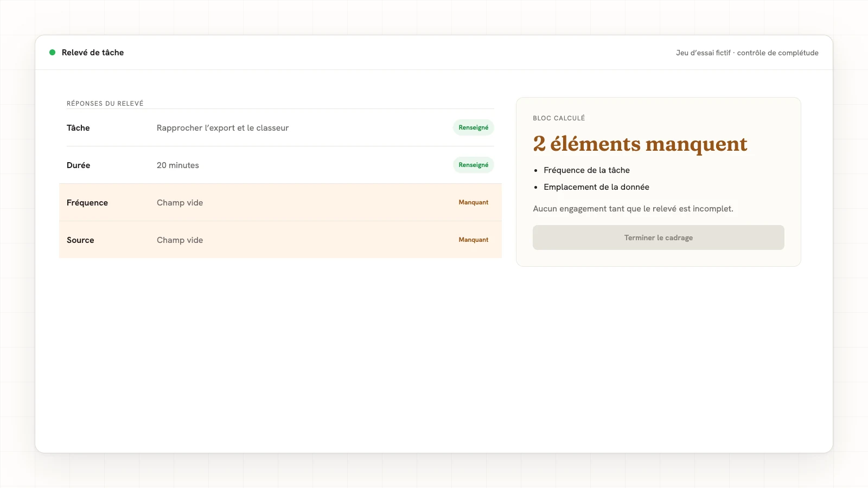The height and width of the screenshot is (488, 868).
Task: Click Champ vide in the Source row
Action: click(180, 240)
